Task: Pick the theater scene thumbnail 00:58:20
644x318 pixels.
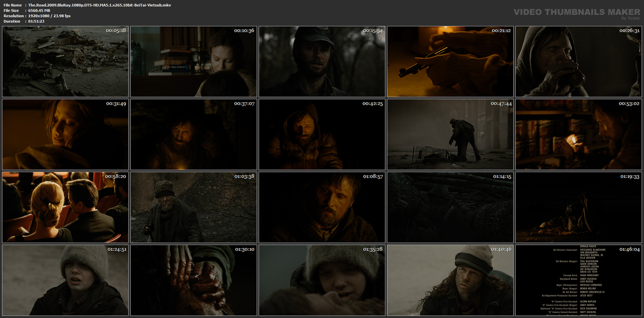Action: [x=65, y=207]
